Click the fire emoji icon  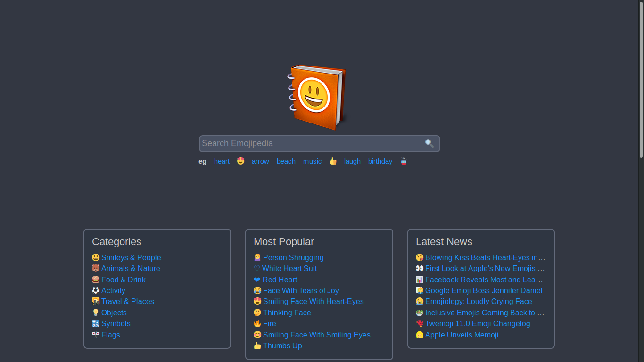click(257, 323)
